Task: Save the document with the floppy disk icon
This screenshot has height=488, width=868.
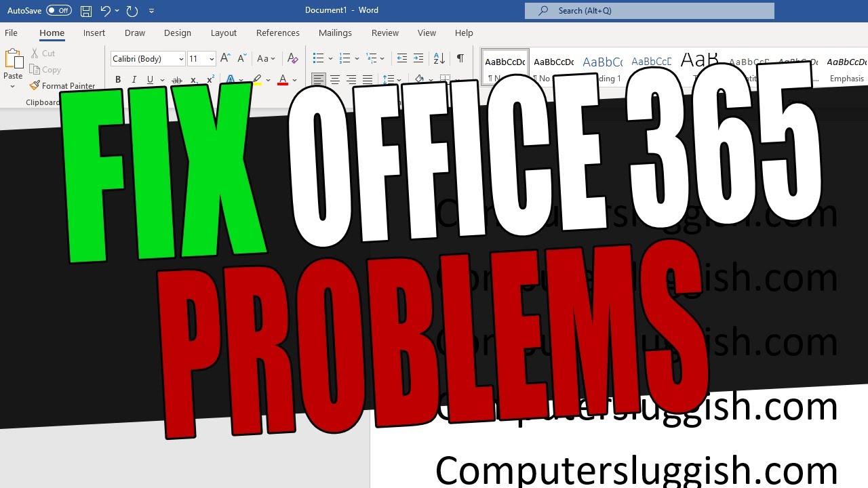Action: pos(85,10)
